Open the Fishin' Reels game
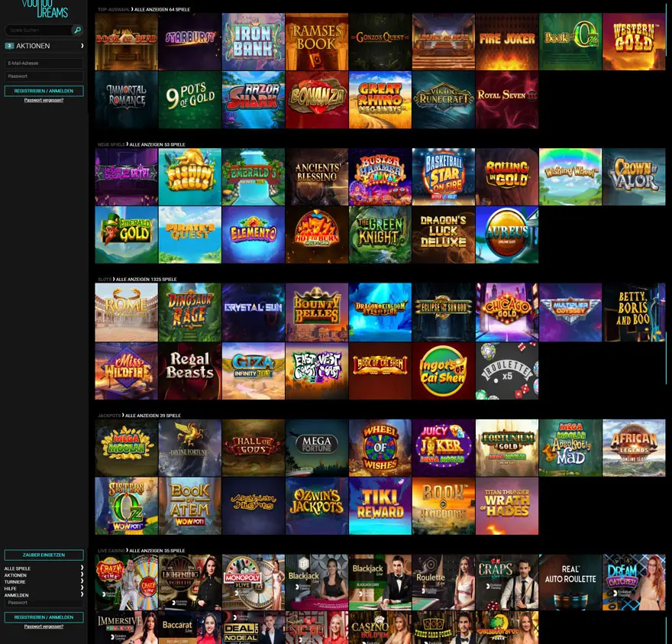This screenshot has width=672, height=644. click(190, 176)
